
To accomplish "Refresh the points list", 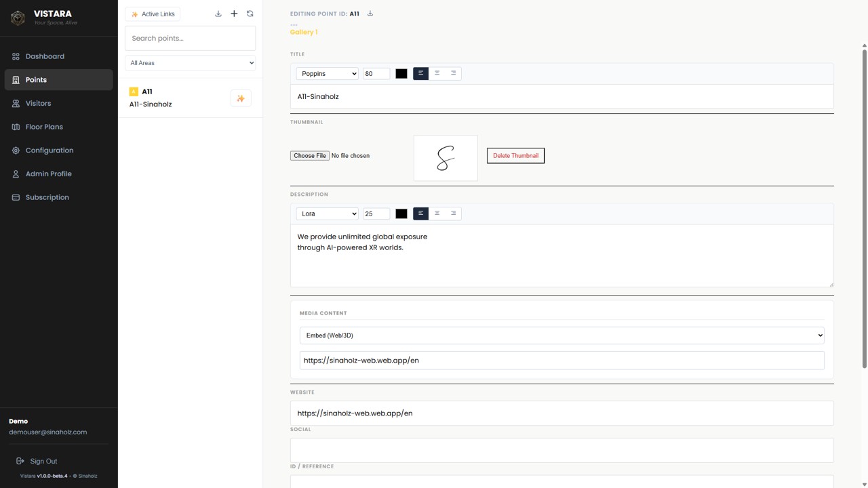I will tap(250, 14).
